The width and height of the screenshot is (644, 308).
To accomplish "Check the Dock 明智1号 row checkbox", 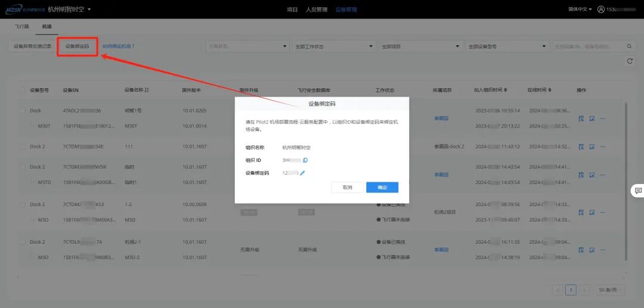I will pyautogui.click(x=23, y=111).
